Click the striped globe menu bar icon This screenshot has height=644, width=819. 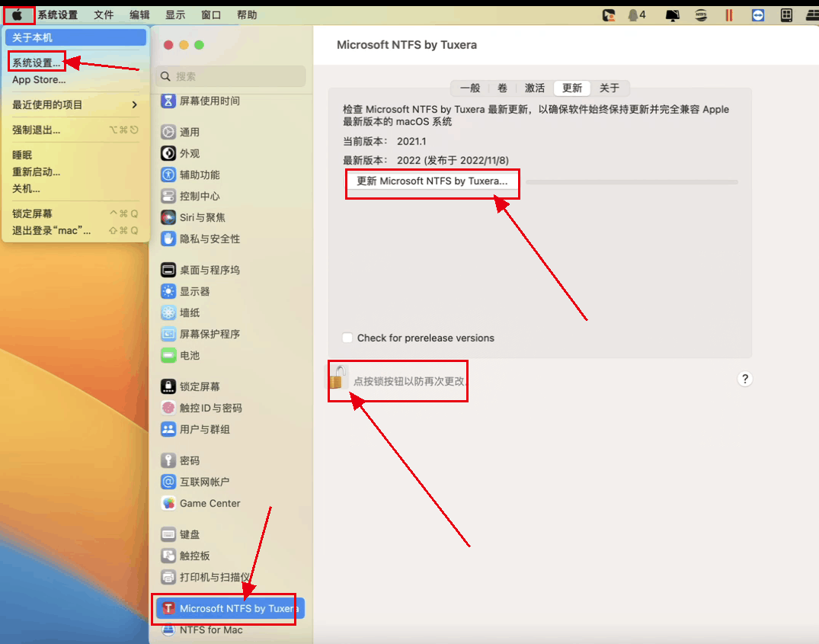pyautogui.click(x=701, y=15)
